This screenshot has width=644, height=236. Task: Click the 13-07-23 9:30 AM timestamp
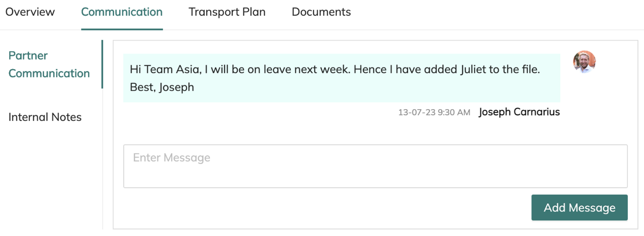pos(434,112)
